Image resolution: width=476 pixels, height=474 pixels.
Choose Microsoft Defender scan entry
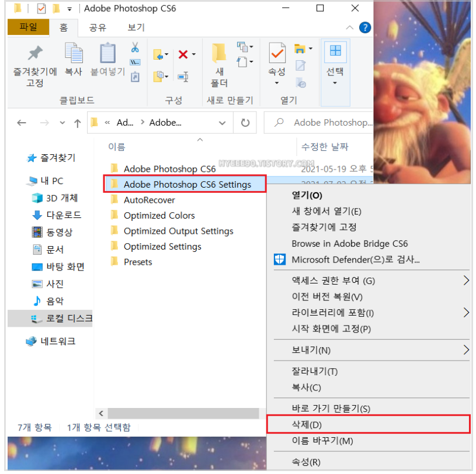(368, 260)
